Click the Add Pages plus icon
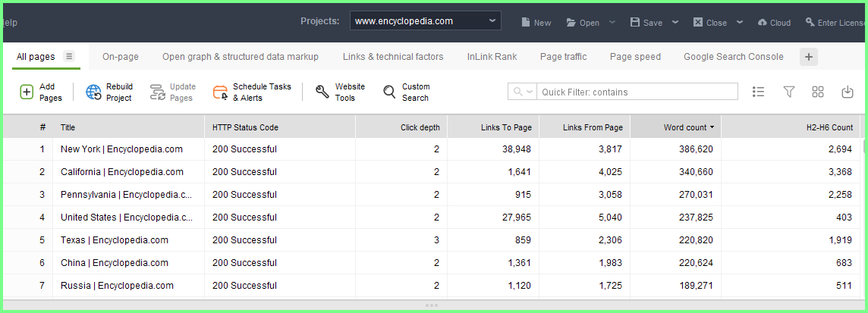 (27, 92)
